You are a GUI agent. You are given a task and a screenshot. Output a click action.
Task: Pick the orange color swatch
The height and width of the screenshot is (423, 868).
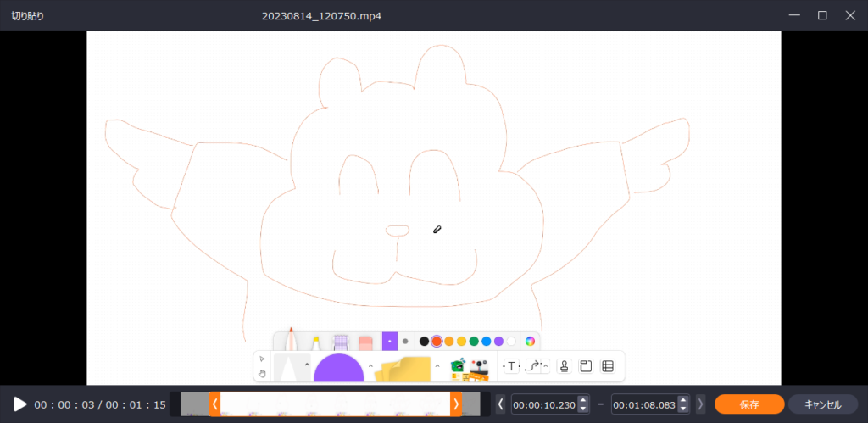coord(449,341)
